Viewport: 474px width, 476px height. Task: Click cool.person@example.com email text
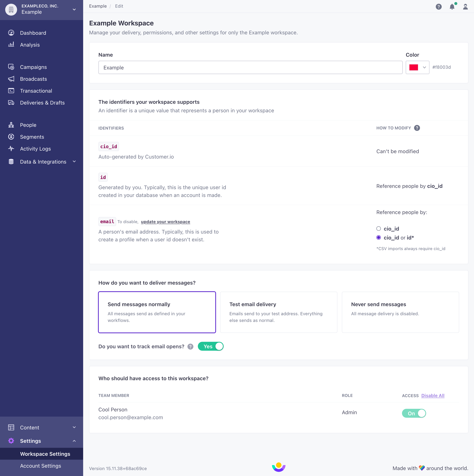pos(131,417)
